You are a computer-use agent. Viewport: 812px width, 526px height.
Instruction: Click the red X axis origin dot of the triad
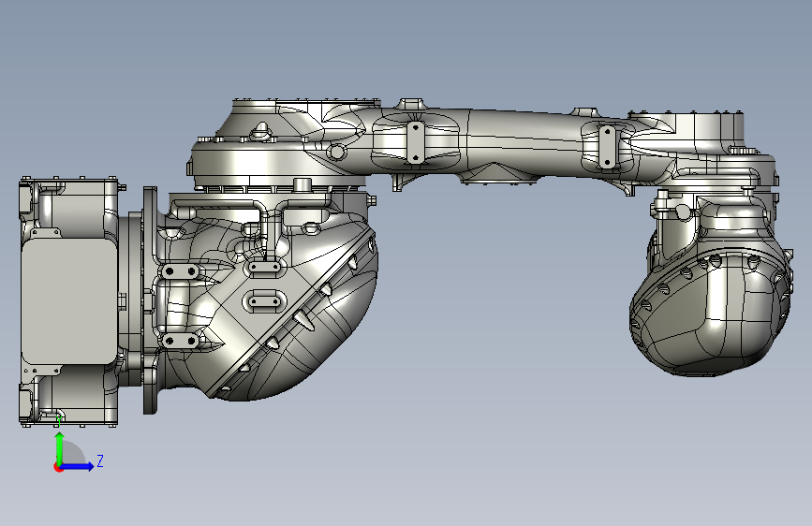point(57,467)
